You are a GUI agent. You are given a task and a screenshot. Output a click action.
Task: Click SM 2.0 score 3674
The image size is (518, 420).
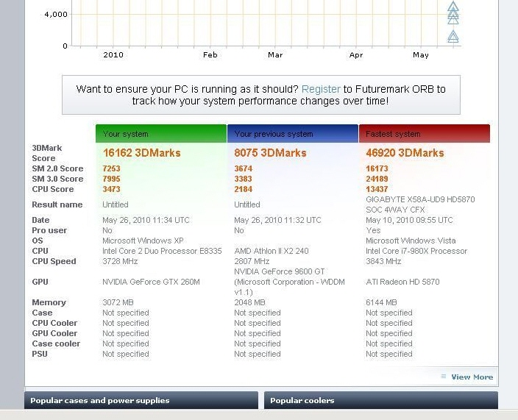tap(243, 168)
